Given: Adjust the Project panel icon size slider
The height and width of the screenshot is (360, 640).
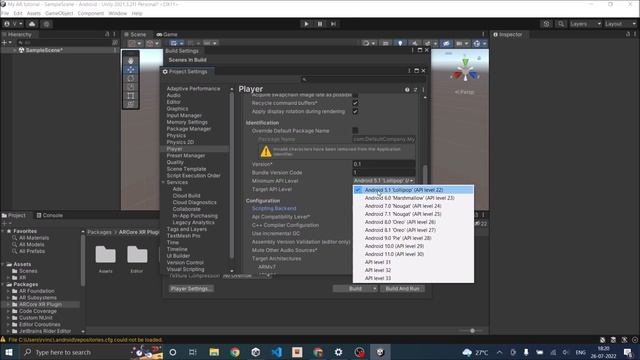Looking at the screenshot, I should pyautogui.click(x=472, y=331).
